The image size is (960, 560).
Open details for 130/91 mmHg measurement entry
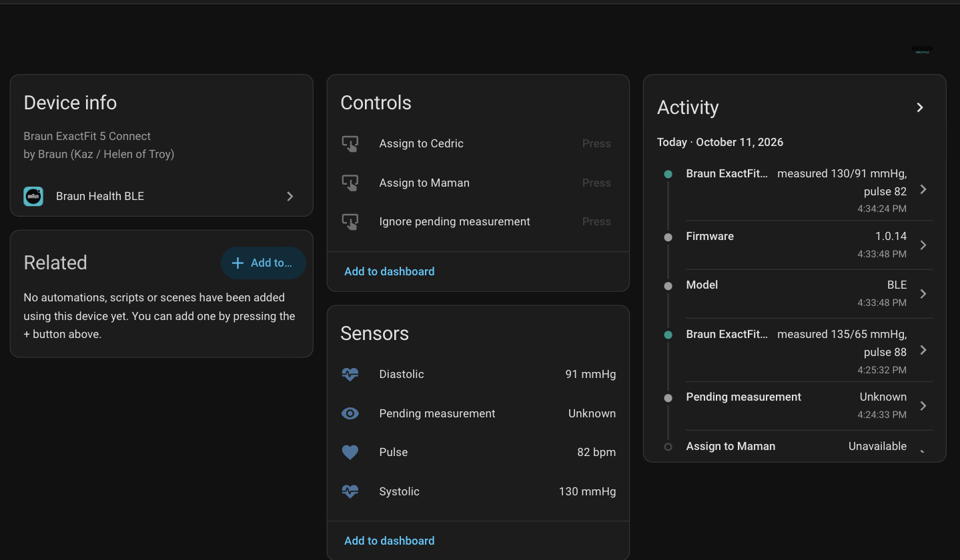click(x=923, y=189)
